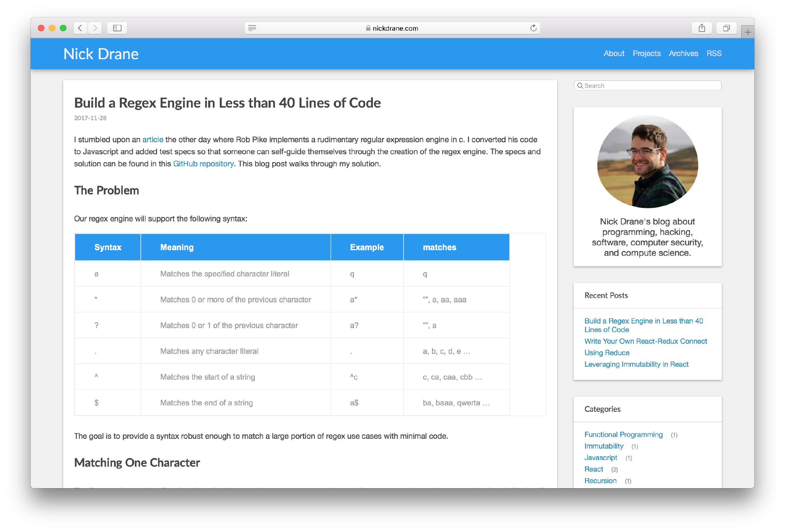Screen dimensions: 785x532
Task: Open the Projects menu item
Action: (x=646, y=53)
